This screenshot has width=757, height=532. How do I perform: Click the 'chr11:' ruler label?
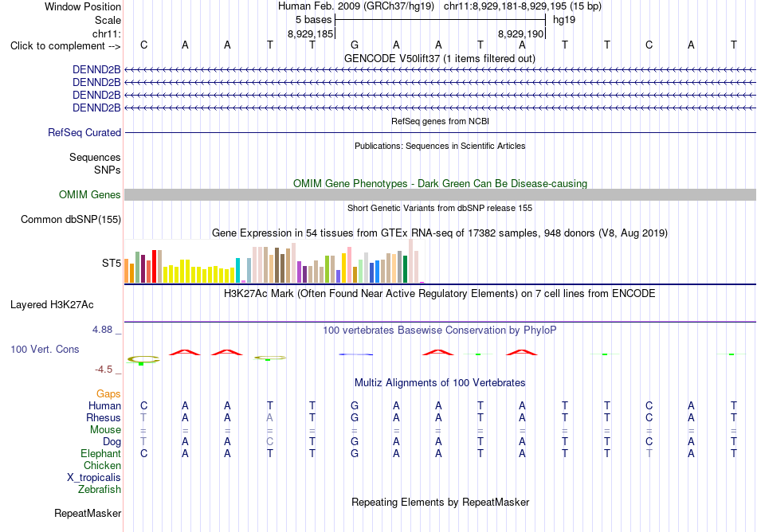106,33
